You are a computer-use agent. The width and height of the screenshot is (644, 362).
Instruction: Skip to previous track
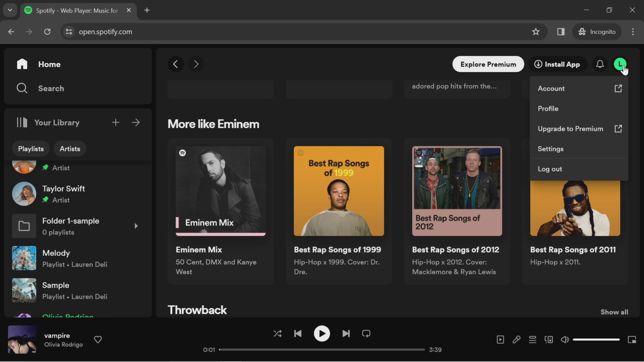pos(298,334)
